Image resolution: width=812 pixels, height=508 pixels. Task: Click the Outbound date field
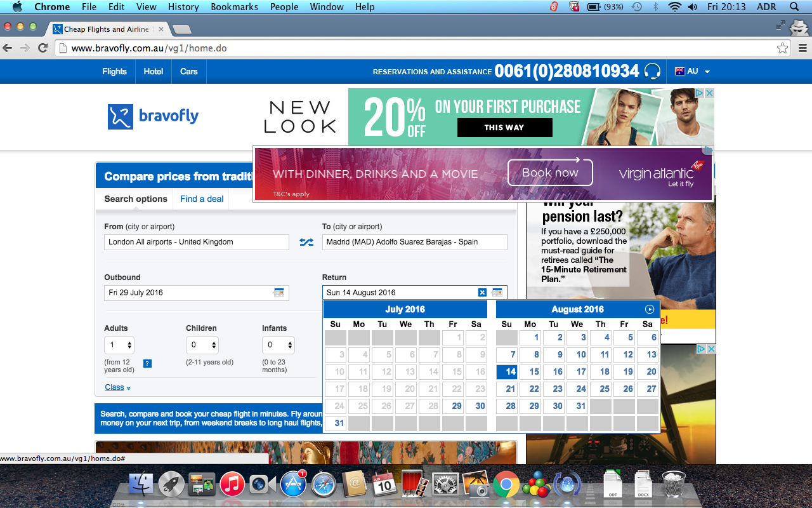point(197,293)
